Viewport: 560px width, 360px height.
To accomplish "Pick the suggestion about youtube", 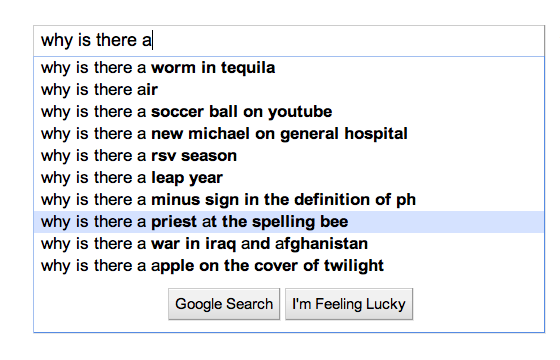I will click(289, 112).
